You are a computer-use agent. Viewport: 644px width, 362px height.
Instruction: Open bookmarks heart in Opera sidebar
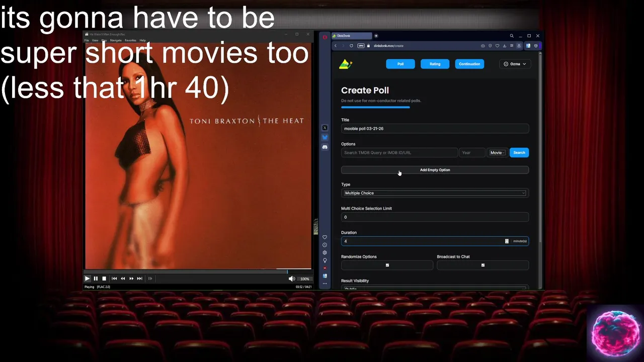click(x=325, y=237)
